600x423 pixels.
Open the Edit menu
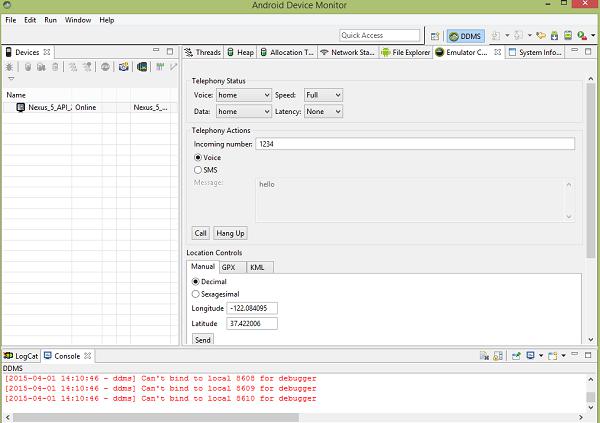click(x=30, y=20)
